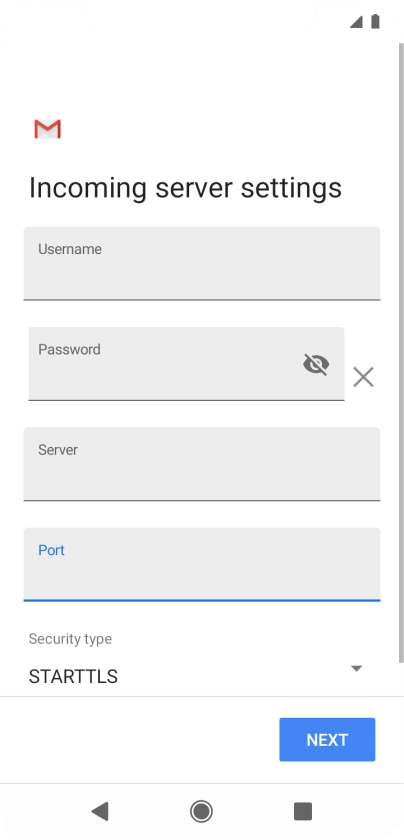Select the Server input field

[x=202, y=464]
